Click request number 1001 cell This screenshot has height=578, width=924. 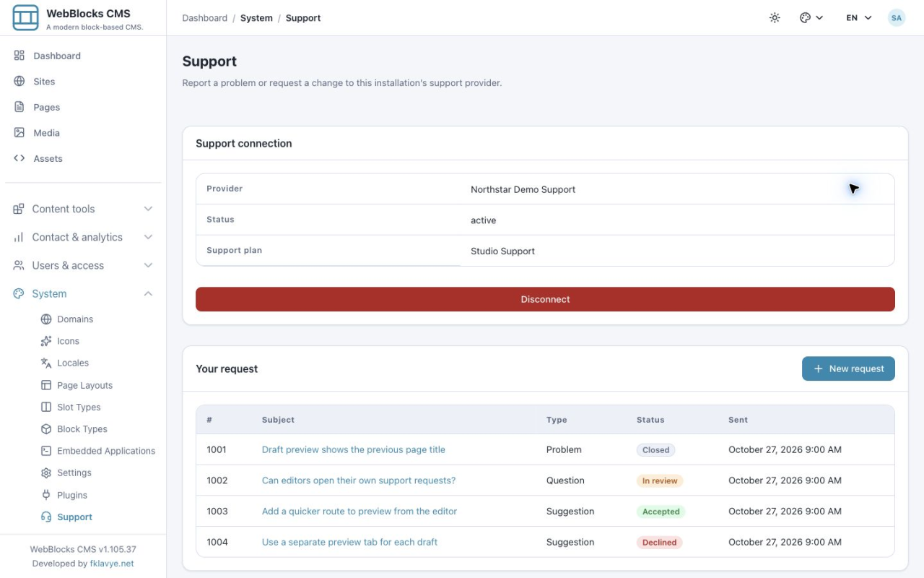(x=217, y=449)
